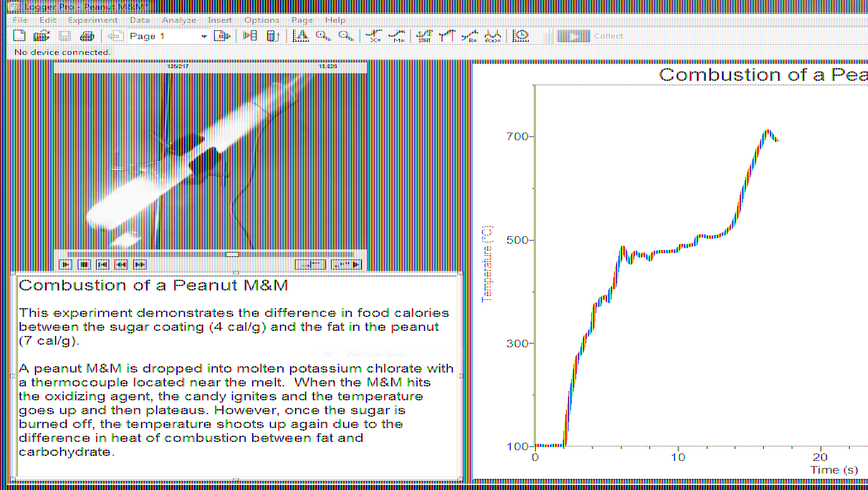Click the '(7 cal/g).' text line
868x490 pixels.
49,342
